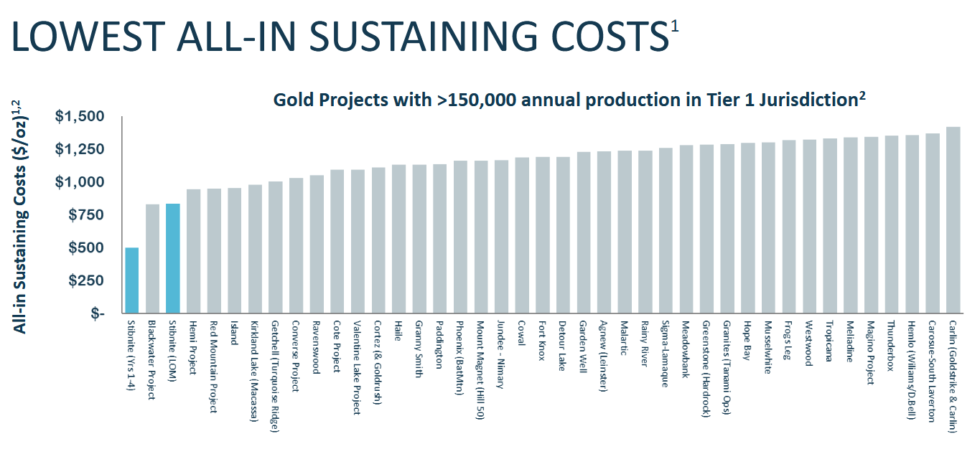The height and width of the screenshot is (454, 980).
Task: Click the 'Musselwhite' axis label
Action: click(767, 347)
